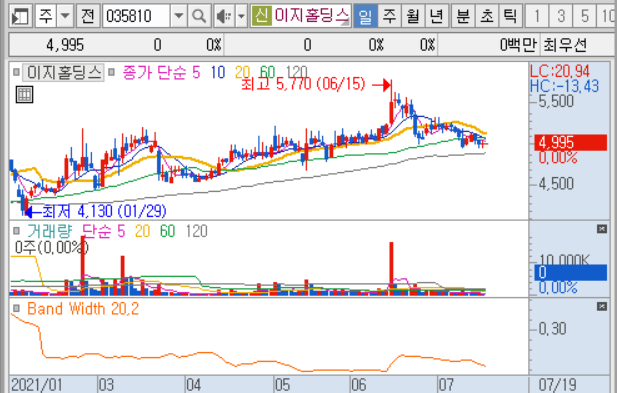Switch to 년 yearly period tab
617x393 pixels.
click(436, 16)
